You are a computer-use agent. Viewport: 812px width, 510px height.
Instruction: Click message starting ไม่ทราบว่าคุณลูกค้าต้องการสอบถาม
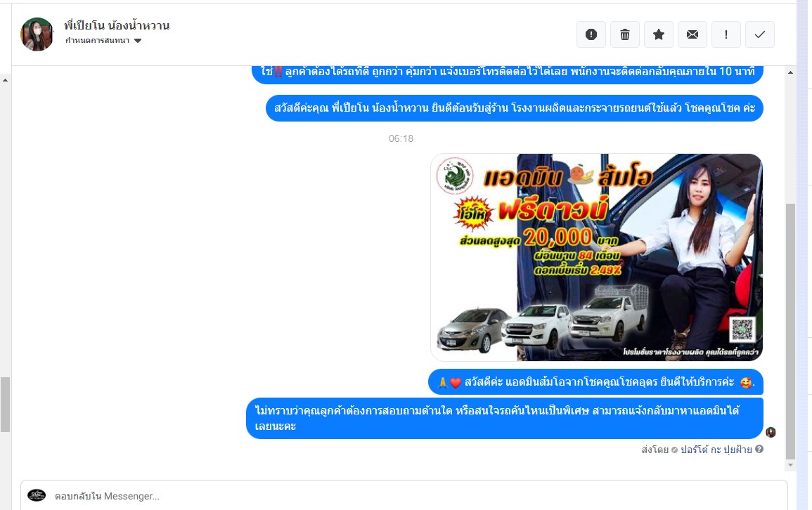pyautogui.click(x=504, y=418)
